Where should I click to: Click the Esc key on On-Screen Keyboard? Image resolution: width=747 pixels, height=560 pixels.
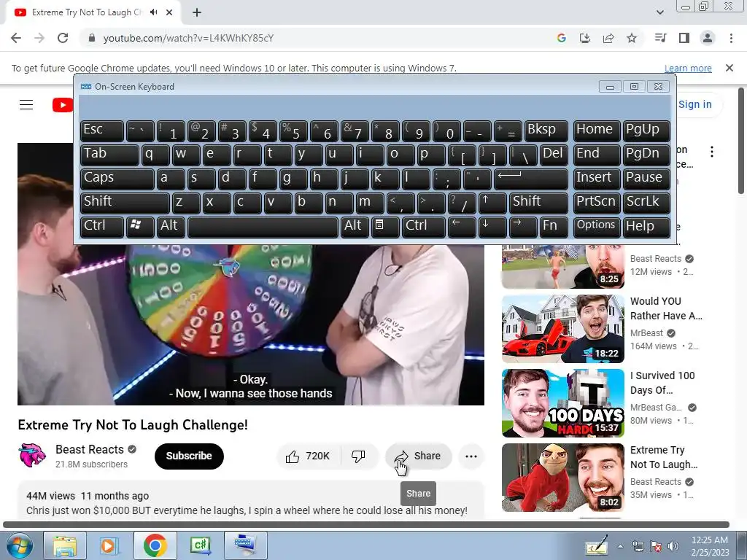click(102, 131)
